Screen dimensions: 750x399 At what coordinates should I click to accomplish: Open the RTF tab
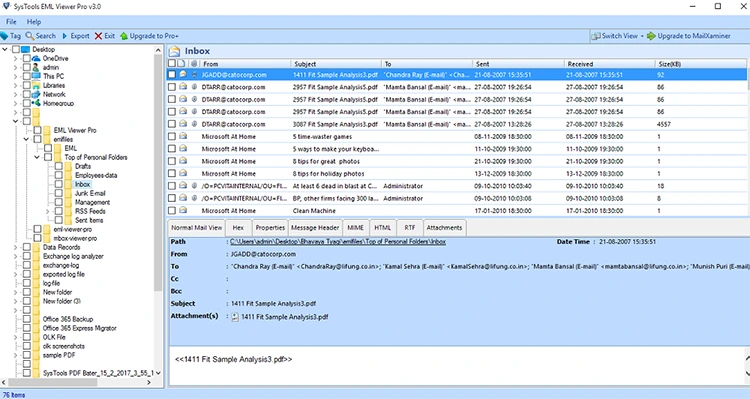(410, 228)
